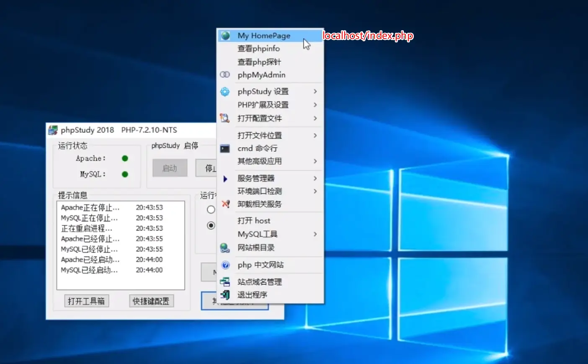Click the greyed 启动 button
Image resolution: width=588 pixels, height=364 pixels.
pos(170,168)
